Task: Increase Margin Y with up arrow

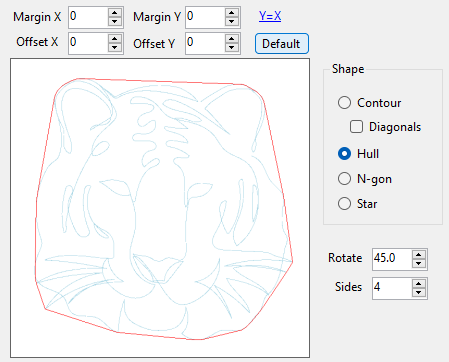Action: tap(232, 13)
